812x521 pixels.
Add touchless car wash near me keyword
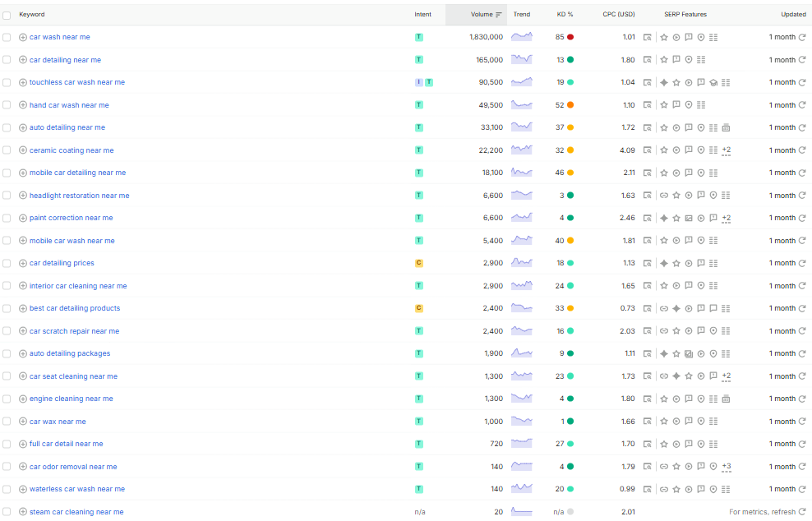point(23,82)
